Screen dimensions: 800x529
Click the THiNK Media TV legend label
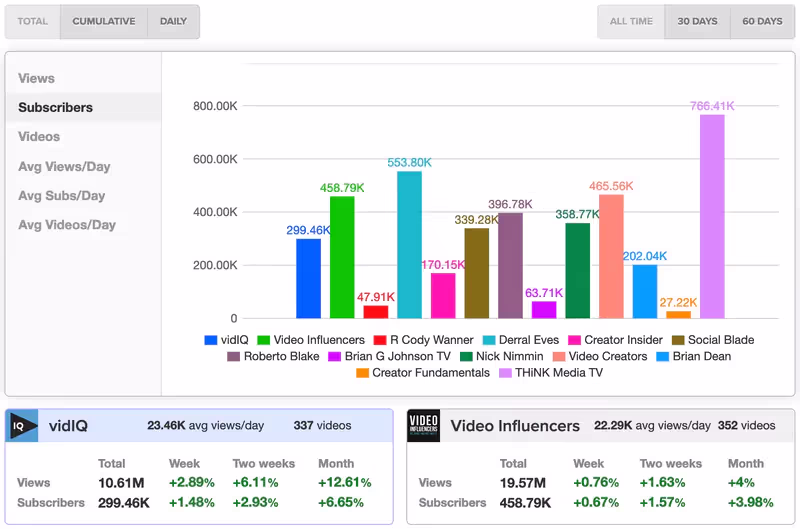[x=559, y=372]
